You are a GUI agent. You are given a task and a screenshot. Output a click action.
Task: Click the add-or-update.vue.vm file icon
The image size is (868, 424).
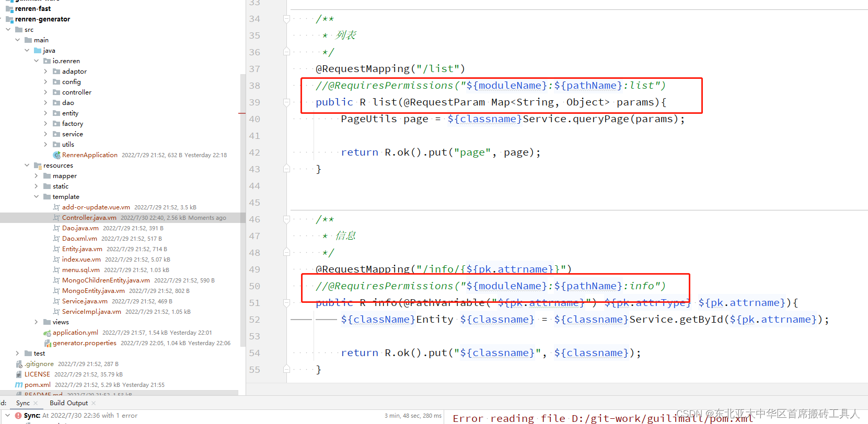(56, 207)
